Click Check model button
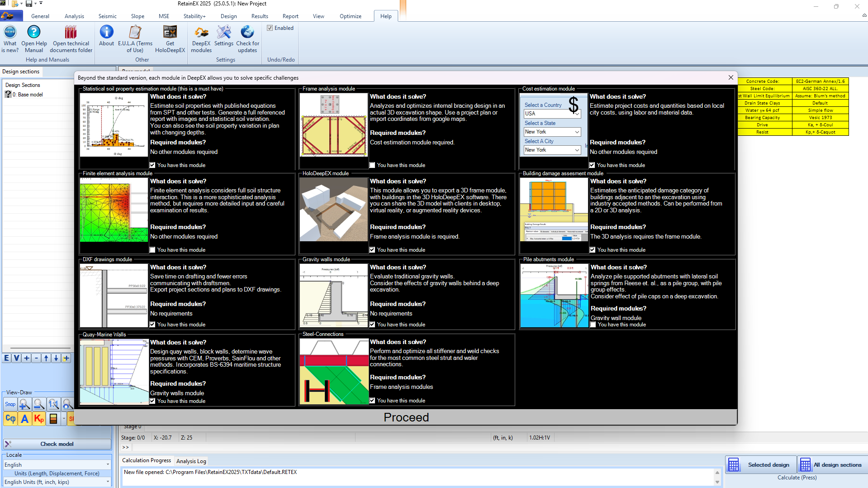This screenshot has height=488, width=868. tap(57, 444)
